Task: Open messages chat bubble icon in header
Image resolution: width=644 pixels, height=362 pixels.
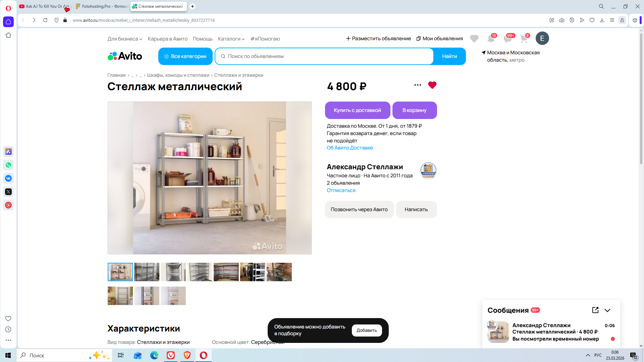Action: (507, 39)
